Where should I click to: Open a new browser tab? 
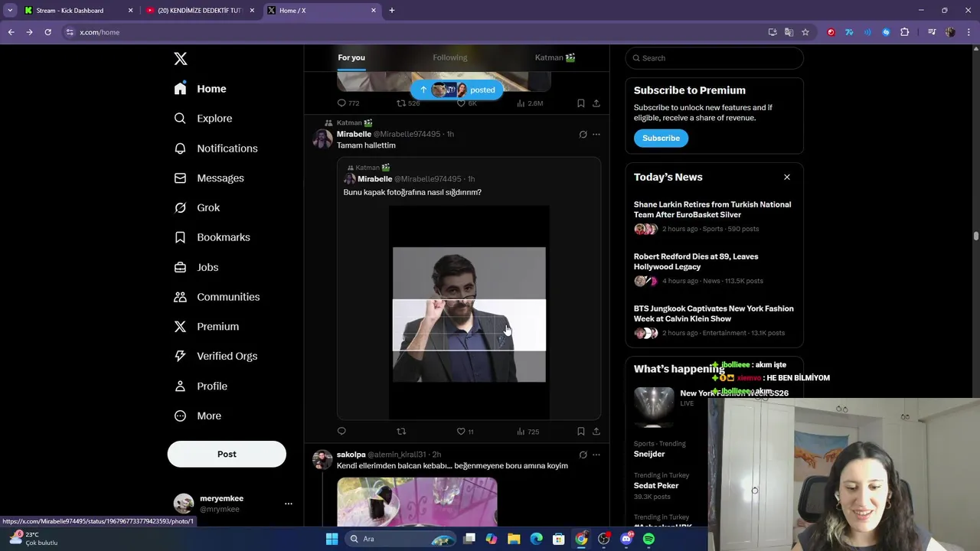pyautogui.click(x=392, y=11)
